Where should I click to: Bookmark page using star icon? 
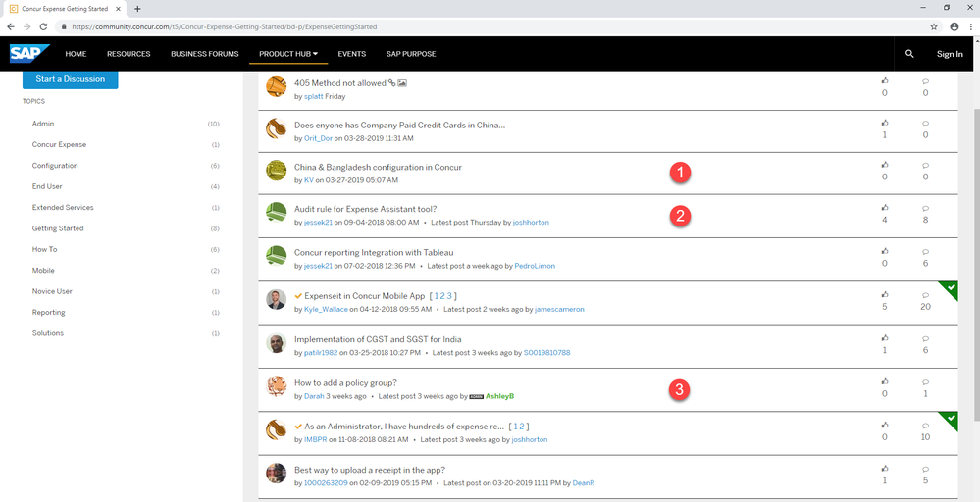tap(934, 26)
